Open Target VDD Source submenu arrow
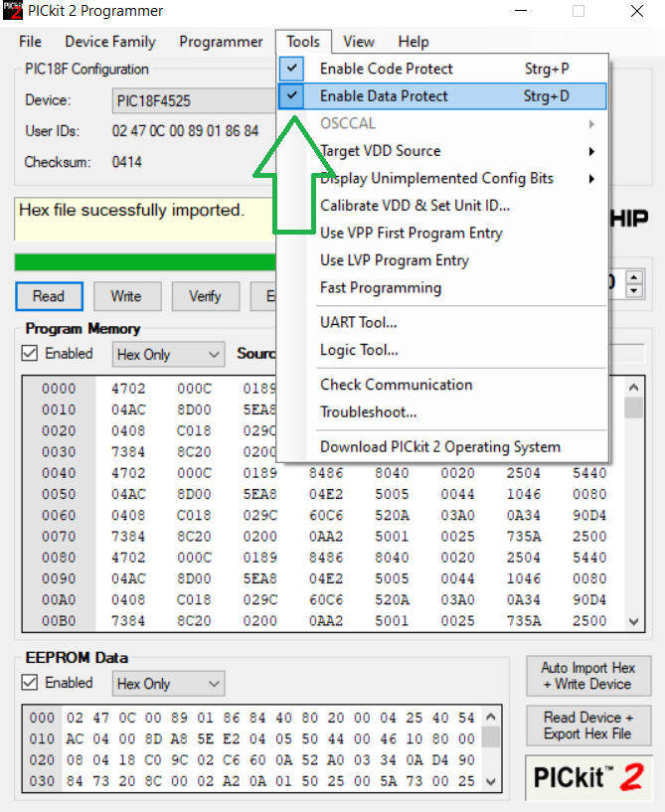This screenshot has width=665, height=812. [x=591, y=151]
